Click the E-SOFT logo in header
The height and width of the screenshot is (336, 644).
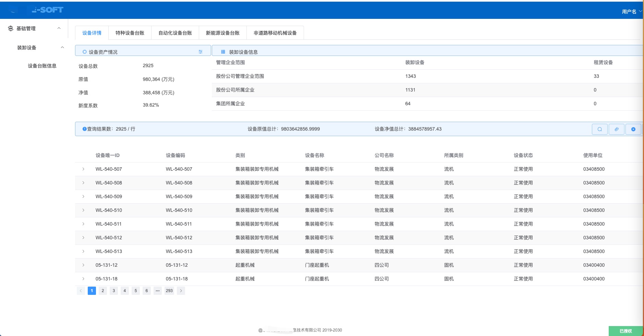click(x=48, y=10)
